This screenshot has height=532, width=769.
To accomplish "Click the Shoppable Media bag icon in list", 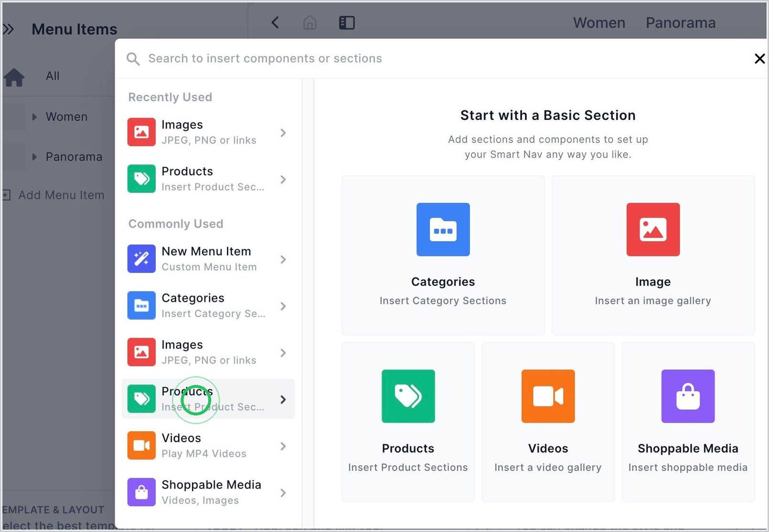I will (141, 492).
